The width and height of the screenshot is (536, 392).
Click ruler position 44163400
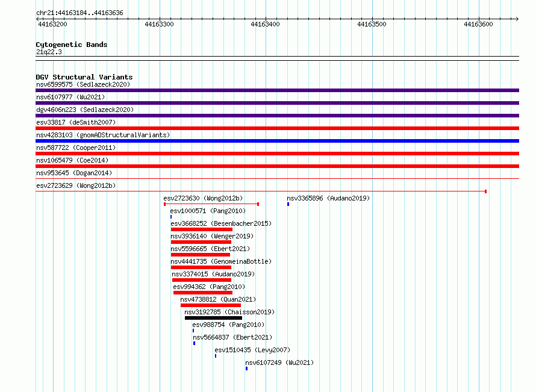265,24
